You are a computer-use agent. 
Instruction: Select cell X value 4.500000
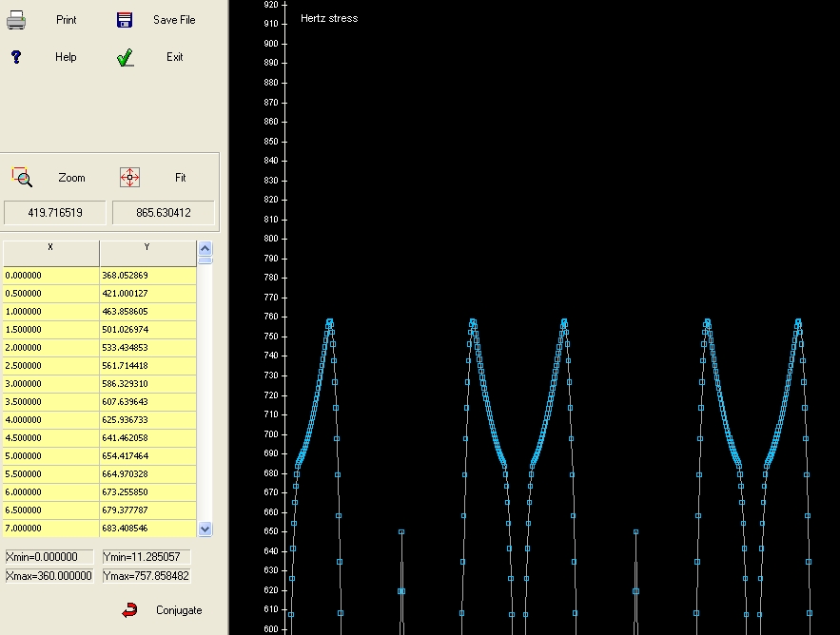(50, 438)
